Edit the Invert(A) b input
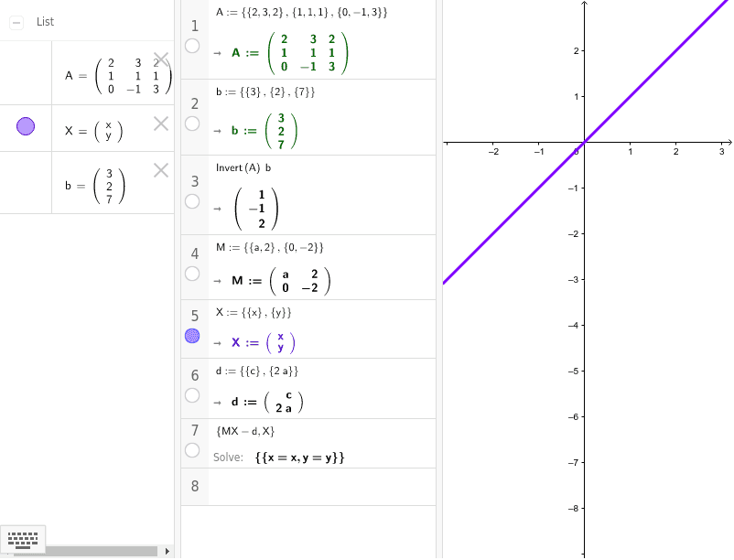This screenshot has height=560, width=734. point(243,168)
